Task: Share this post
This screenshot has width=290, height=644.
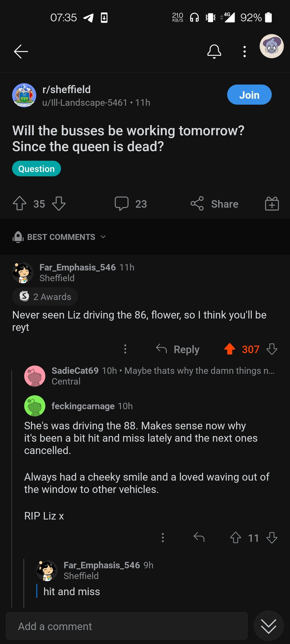Action: pos(215,204)
